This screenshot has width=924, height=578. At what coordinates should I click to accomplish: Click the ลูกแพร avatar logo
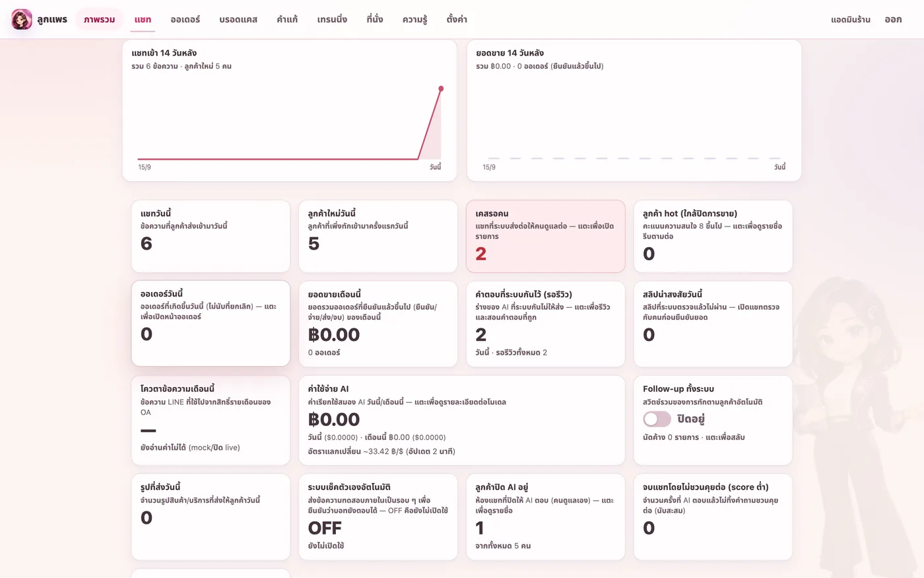point(22,19)
